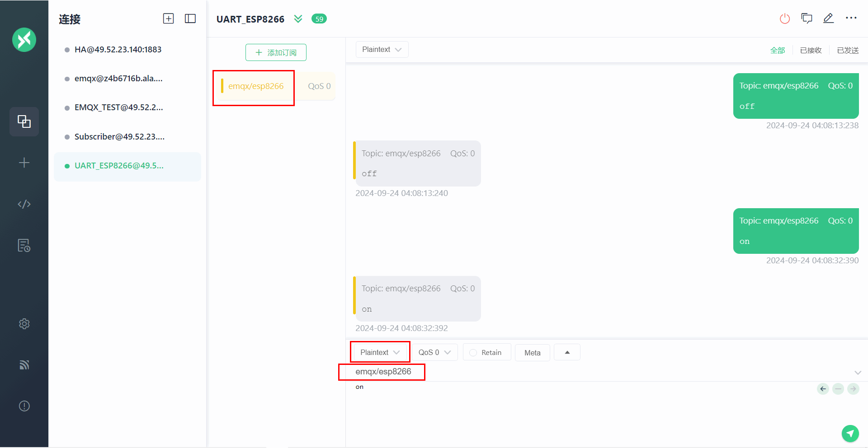Click the 添加订阅 add subscription button

[x=276, y=52]
